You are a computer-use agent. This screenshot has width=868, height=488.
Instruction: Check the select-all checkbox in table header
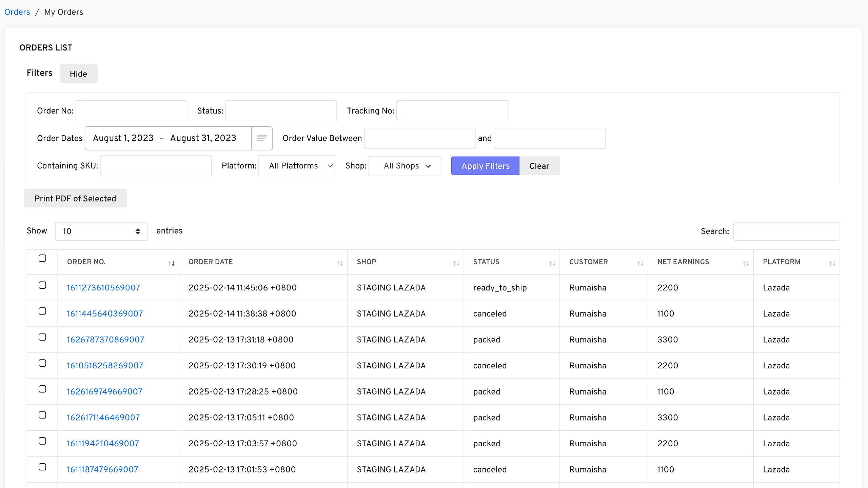click(42, 258)
